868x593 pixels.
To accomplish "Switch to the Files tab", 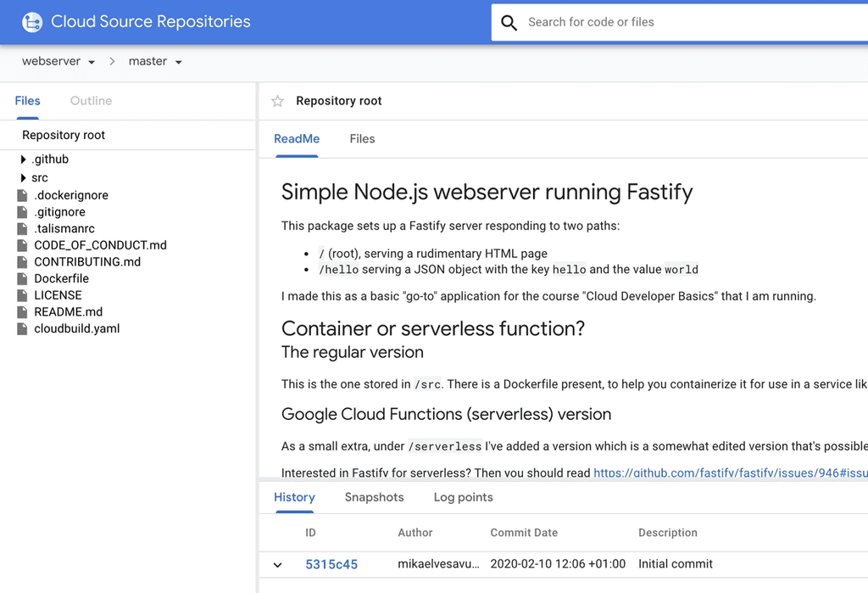I will [362, 138].
